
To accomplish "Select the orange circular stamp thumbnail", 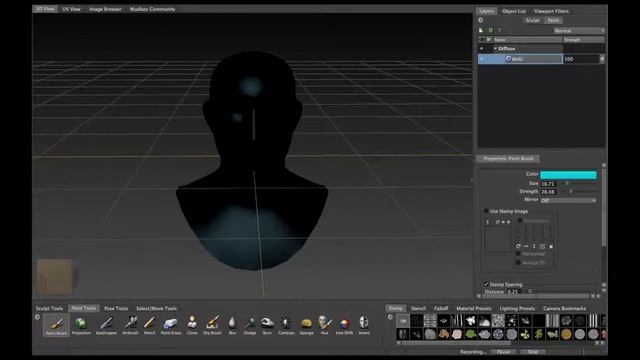I will click(x=566, y=334).
